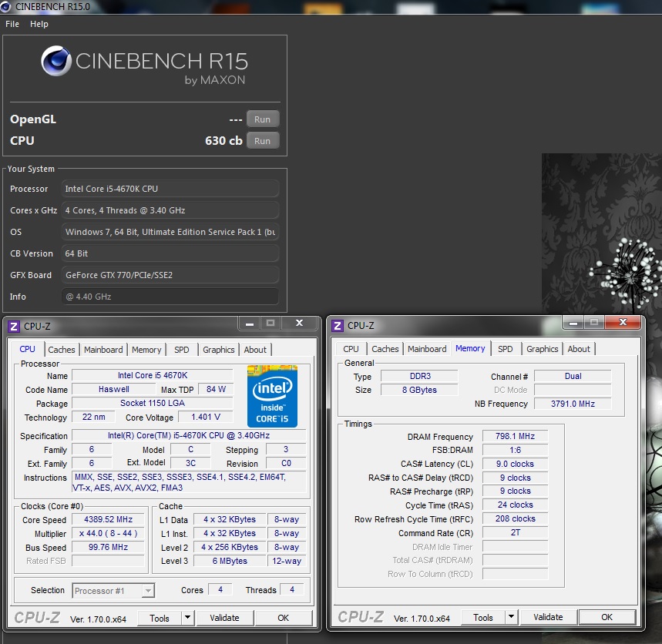Click the Cinebench logo icon in title bar
The height and width of the screenshot is (644, 662).
click(x=5, y=6)
